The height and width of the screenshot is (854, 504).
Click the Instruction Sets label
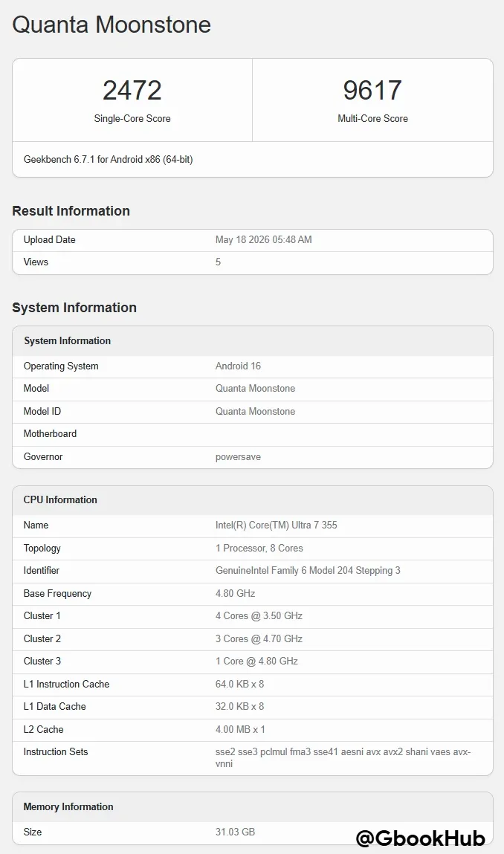(56, 751)
